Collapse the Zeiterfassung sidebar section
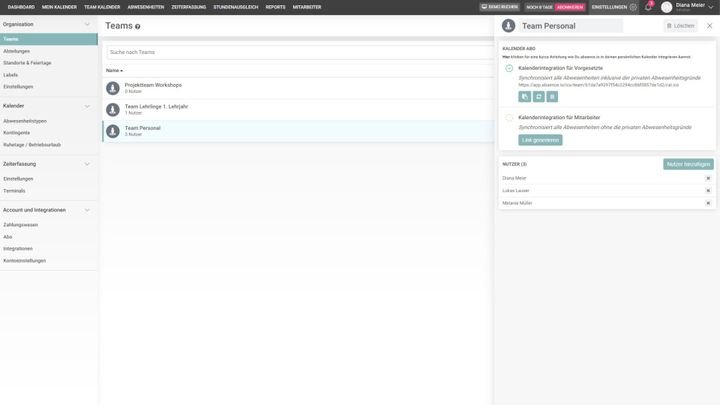Viewport: 720px width, 405px height. tap(87, 164)
